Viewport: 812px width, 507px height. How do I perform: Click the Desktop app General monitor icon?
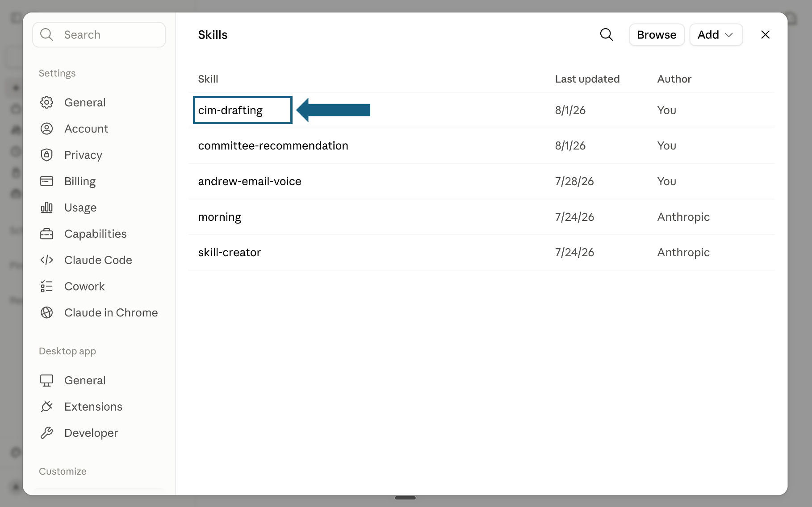click(47, 380)
